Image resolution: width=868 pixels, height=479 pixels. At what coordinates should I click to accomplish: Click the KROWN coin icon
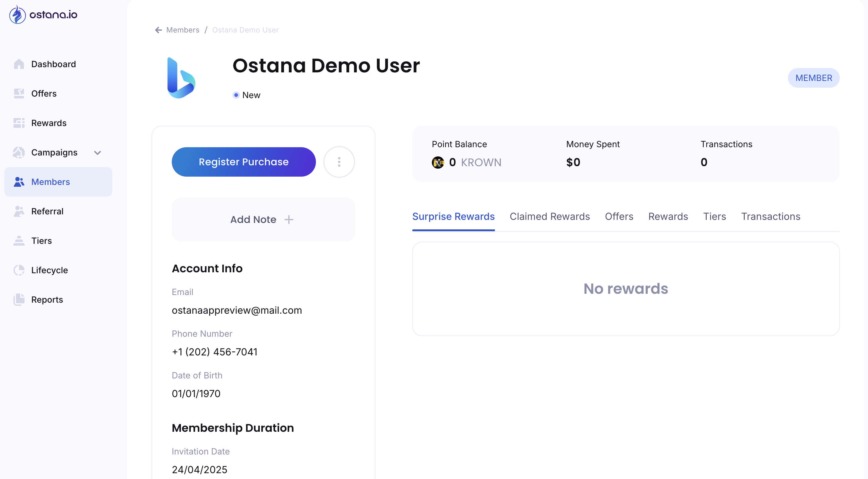click(x=438, y=162)
